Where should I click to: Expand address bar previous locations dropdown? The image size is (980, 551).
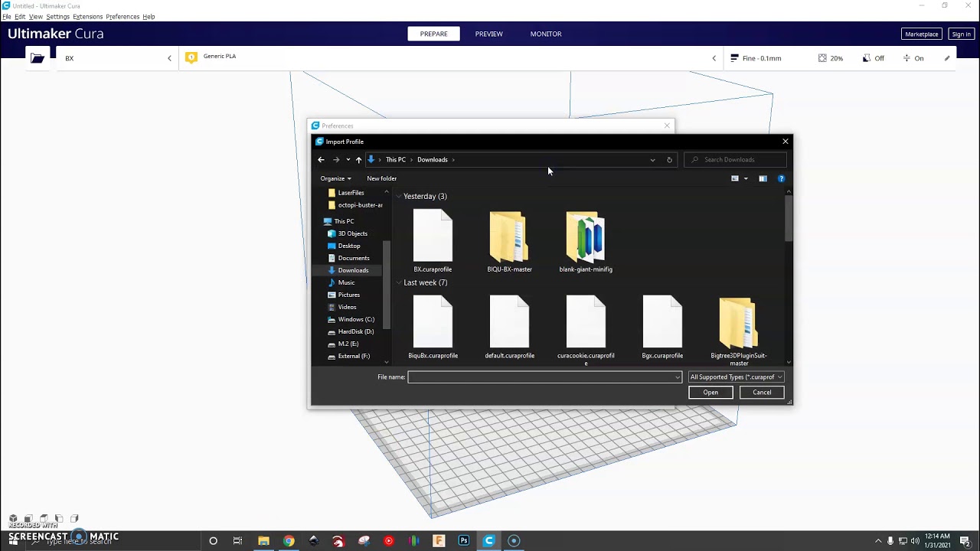click(x=652, y=160)
